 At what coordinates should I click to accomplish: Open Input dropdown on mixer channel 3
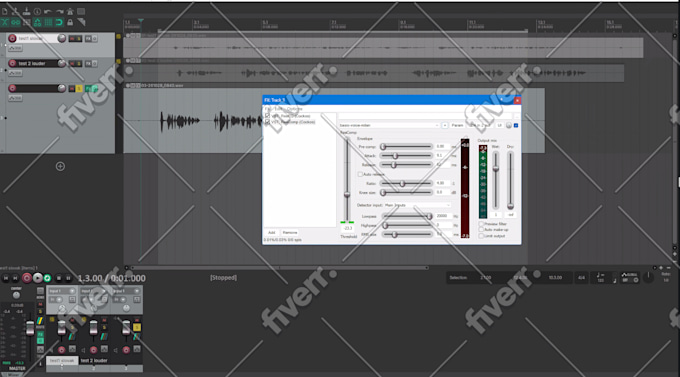[126, 291]
